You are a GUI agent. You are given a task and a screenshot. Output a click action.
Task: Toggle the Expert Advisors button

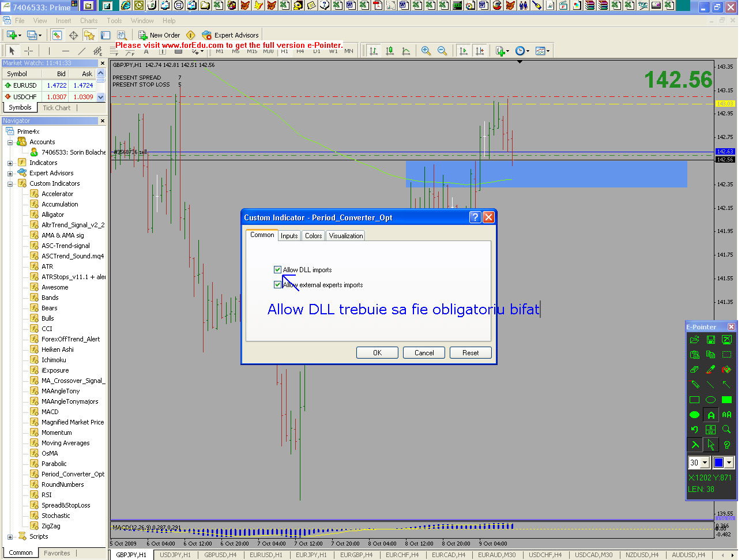tap(230, 35)
